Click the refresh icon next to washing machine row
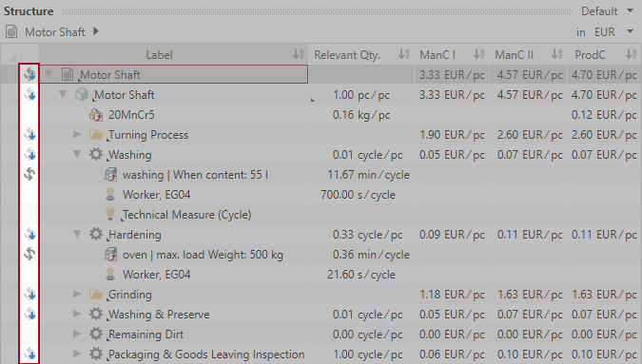The width and height of the screenshot is (642, 364). (29, 175)
